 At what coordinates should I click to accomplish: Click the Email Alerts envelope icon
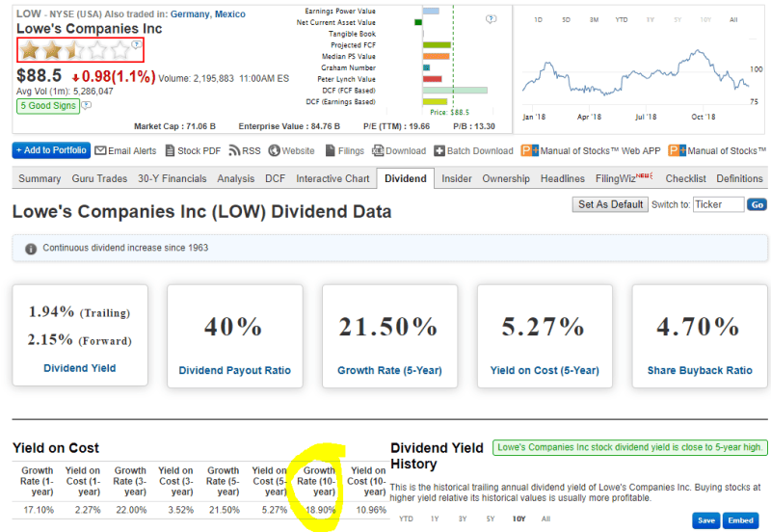click(100, 150)
